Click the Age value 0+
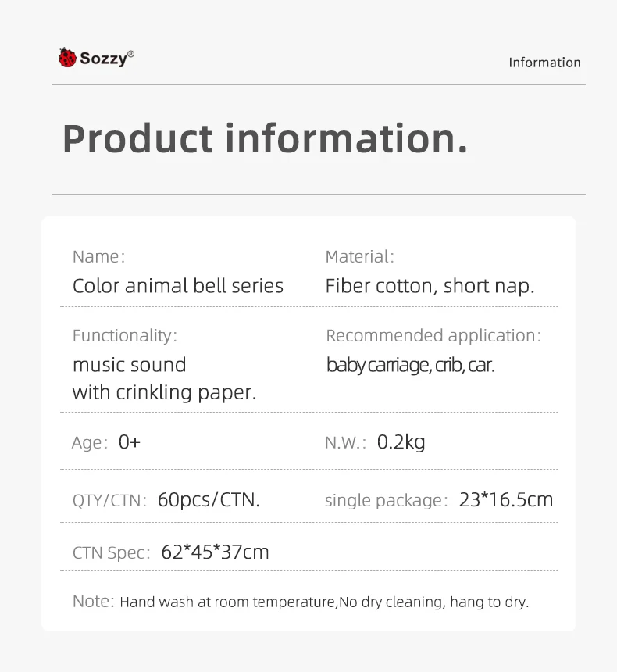617x672 pixels. pyautogui.click(x=130, y=442)
